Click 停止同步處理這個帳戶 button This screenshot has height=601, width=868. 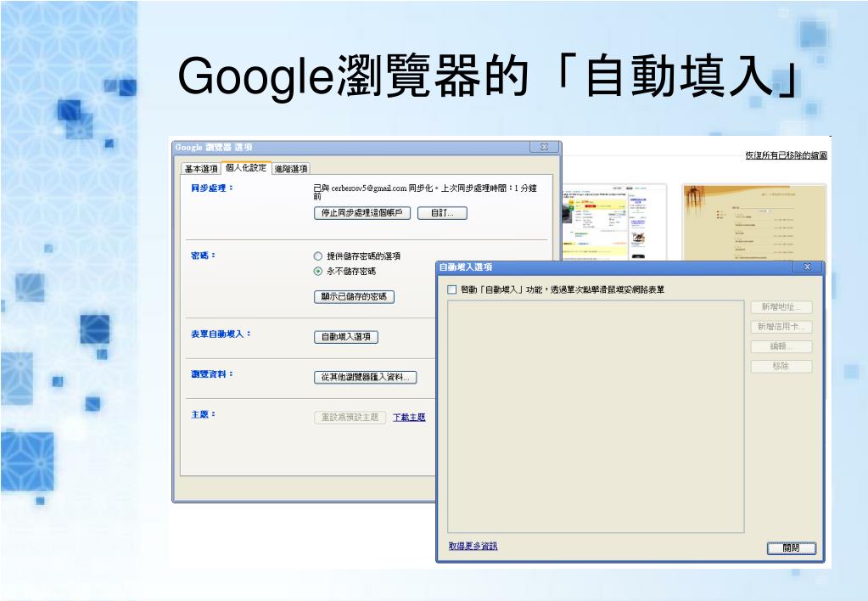pyautogui.click(x=362, y=213)
